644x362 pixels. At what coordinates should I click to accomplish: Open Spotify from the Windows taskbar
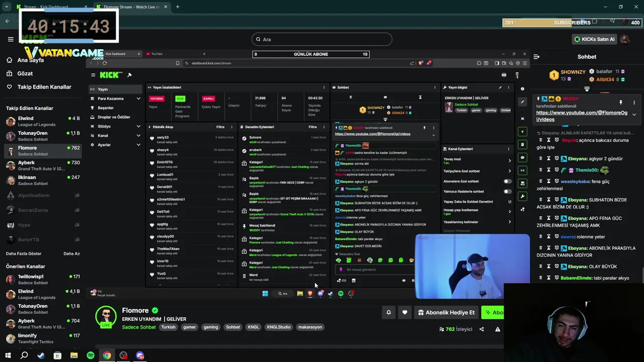click(91, 355)
